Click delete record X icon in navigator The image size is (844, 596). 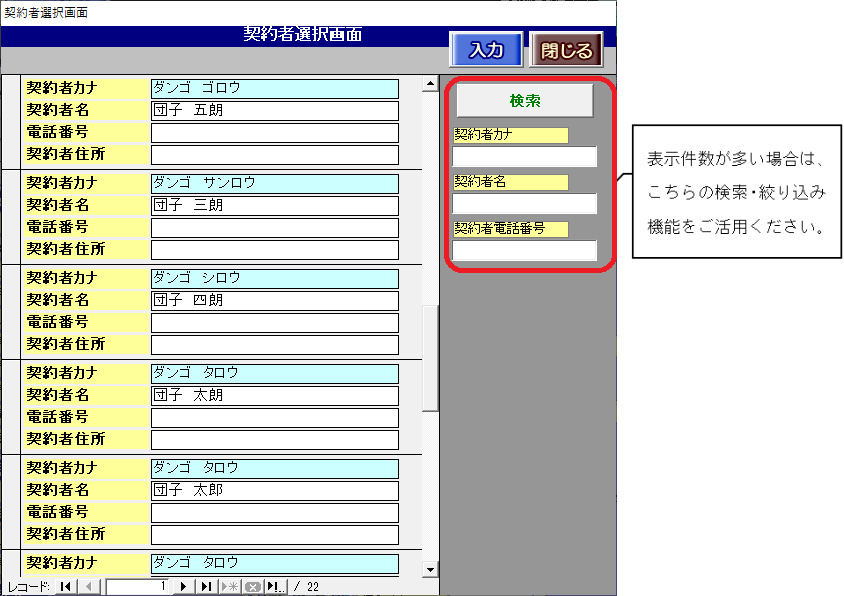coord(253,587)
